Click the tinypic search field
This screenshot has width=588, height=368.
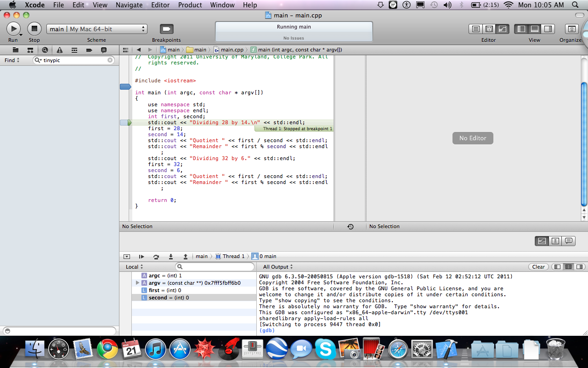coord(73,60)
